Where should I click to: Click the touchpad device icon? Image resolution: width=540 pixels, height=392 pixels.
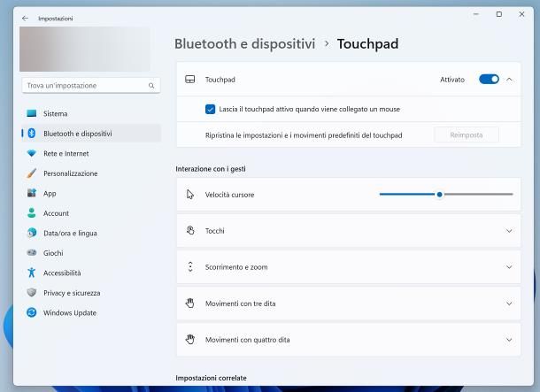click(190, 80)
